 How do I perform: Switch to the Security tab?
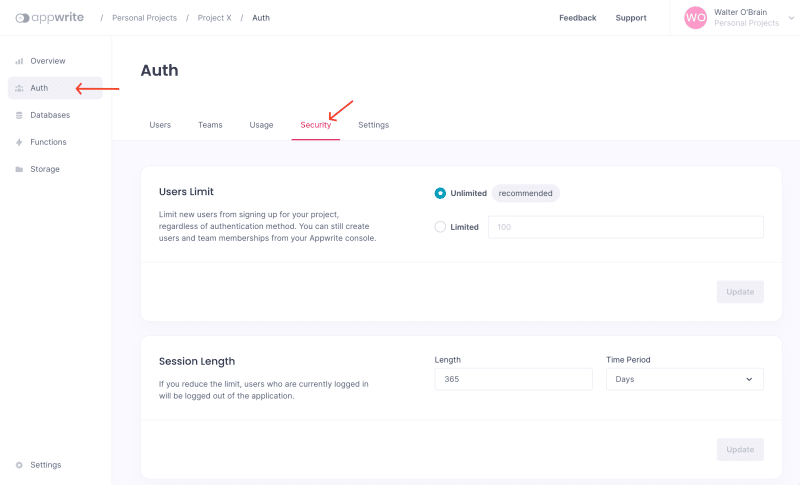pos(315,125)
